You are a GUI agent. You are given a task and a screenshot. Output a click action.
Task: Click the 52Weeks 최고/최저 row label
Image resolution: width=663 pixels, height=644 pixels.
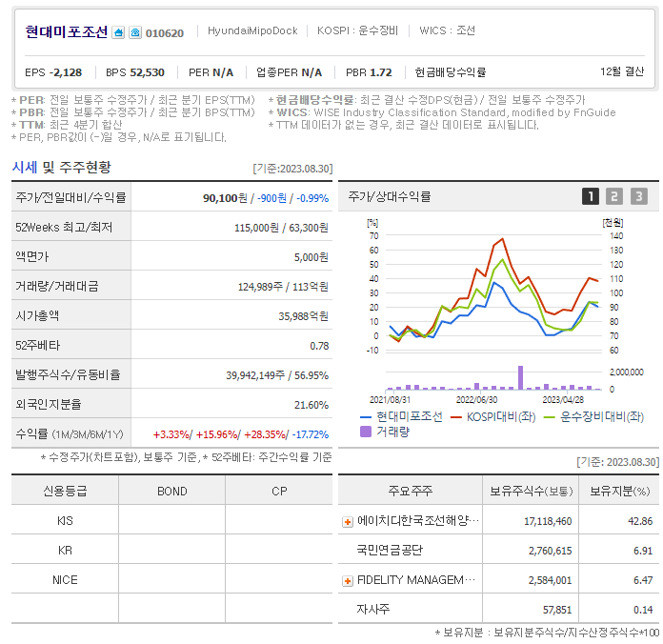64,228
